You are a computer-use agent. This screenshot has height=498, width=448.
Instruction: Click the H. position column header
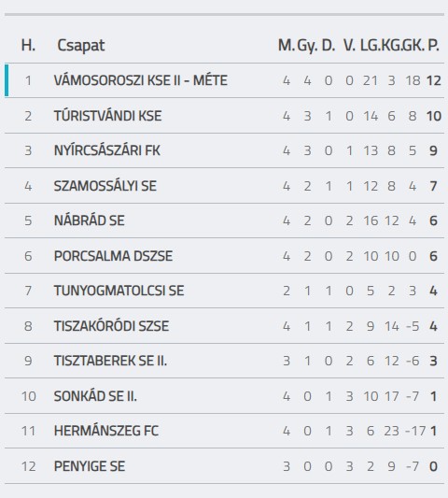click(28, 45)
